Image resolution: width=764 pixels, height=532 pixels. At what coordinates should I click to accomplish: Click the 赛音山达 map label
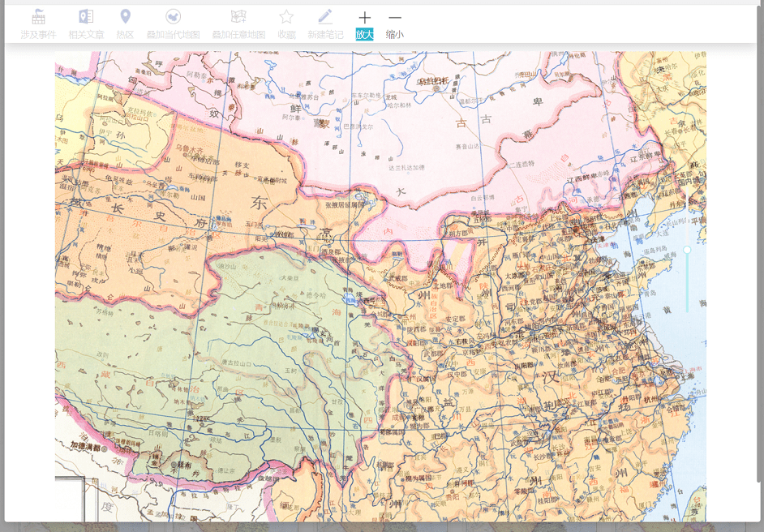coord(467,147)
